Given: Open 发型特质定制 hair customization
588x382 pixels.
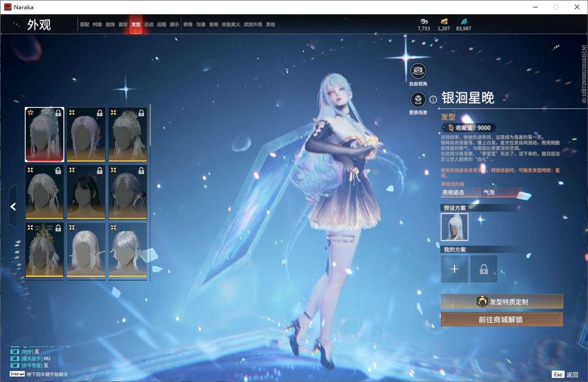Looking at the screenshot, I should pyautogui.click(x=502, y=301).
